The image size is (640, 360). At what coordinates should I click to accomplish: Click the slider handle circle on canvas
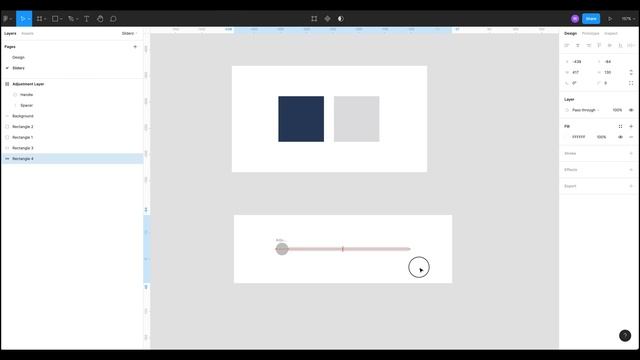[x=282, y=249]
